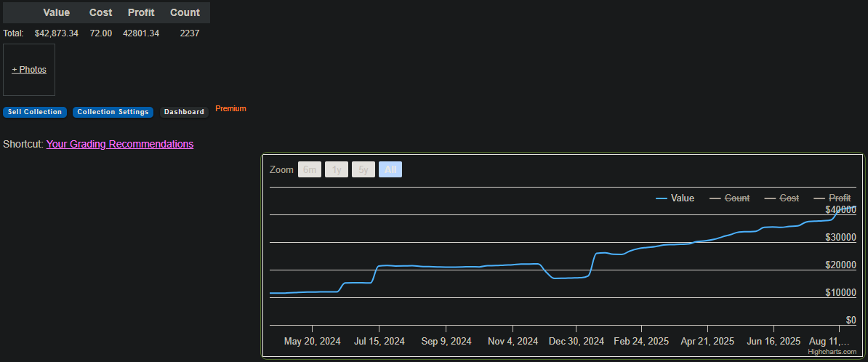Click the Shortcut: label text

point(23,144)
